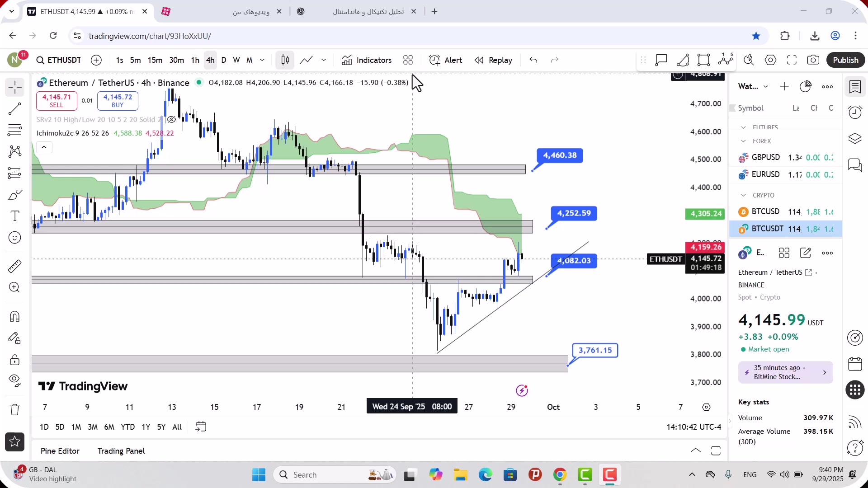Switch to the 15m timeframe
Image resolution: width=868 pixels, height=488 pixels.
tap(155, 60)
